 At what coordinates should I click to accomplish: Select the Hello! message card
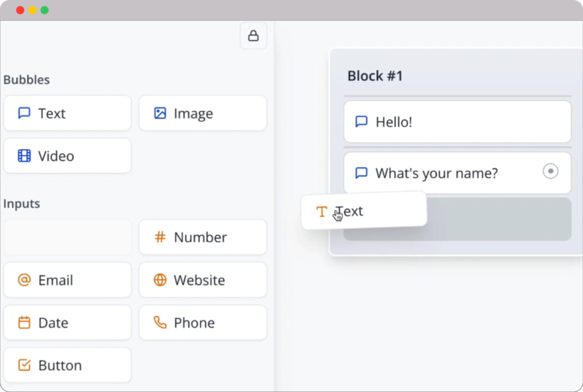point(457,121)
